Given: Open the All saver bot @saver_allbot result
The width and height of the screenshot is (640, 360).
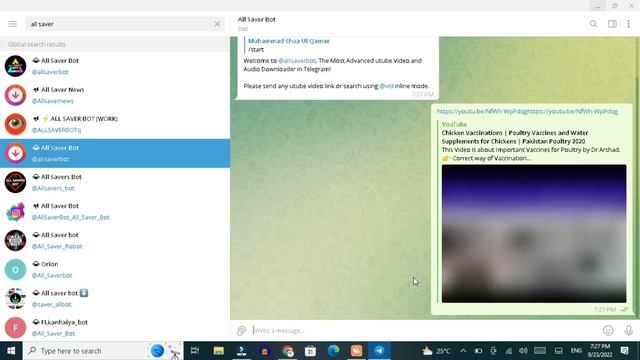Looking at the screenshot, I should pyautogui.click(x=115, y=298).
